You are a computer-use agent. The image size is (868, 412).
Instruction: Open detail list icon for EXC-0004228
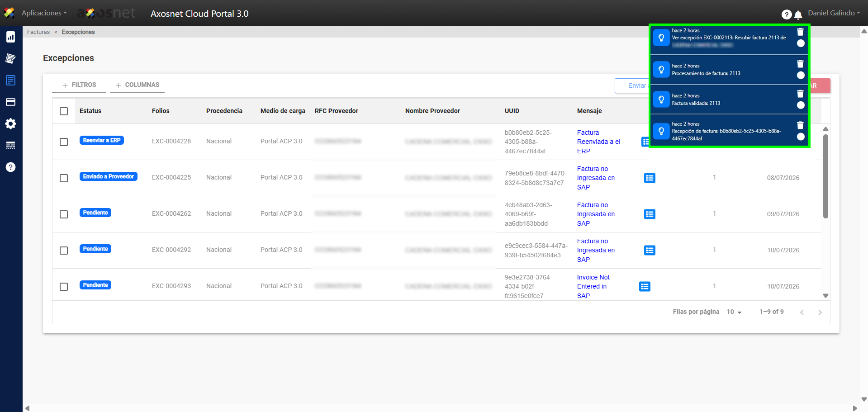[645, 142]
